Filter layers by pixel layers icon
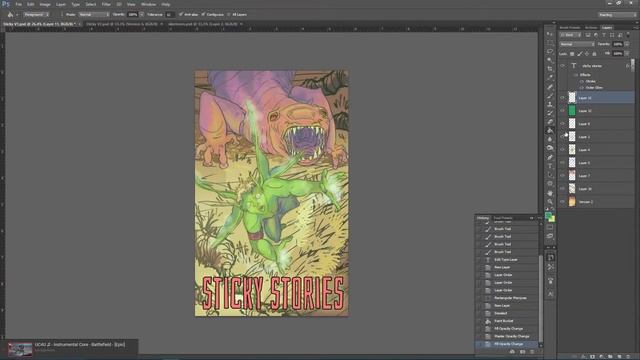The width and height of the screenshot is (640, 360). [588, 35]
